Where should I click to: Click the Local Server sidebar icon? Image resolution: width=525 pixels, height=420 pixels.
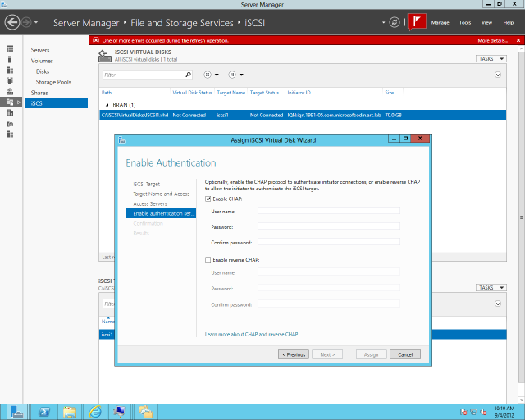tap(10, 59)
